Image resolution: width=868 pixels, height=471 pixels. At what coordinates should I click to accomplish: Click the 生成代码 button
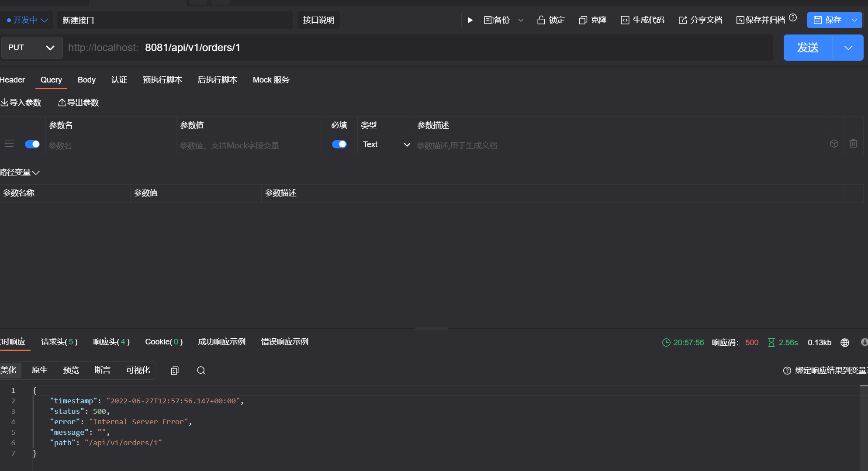[x=643, y=20]
